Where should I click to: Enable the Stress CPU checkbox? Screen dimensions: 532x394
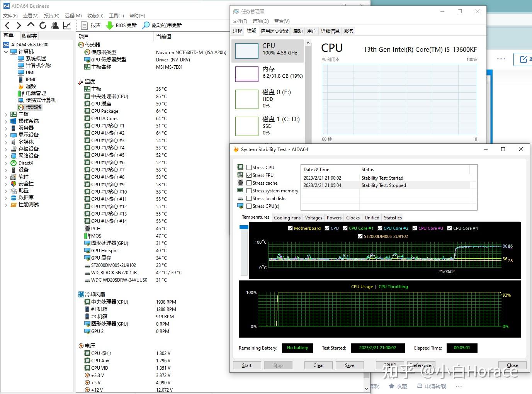[x=249, y=168]
